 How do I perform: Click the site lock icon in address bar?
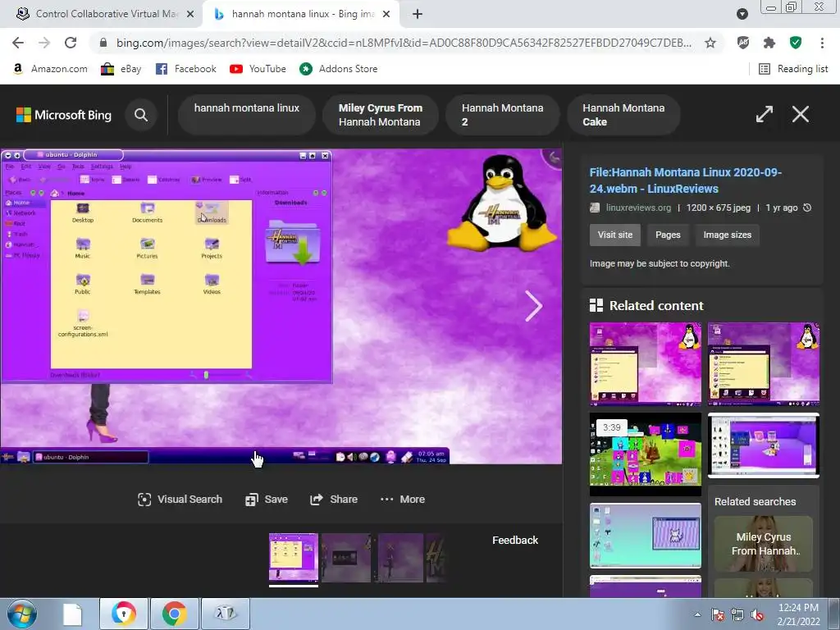pos(103,43)
